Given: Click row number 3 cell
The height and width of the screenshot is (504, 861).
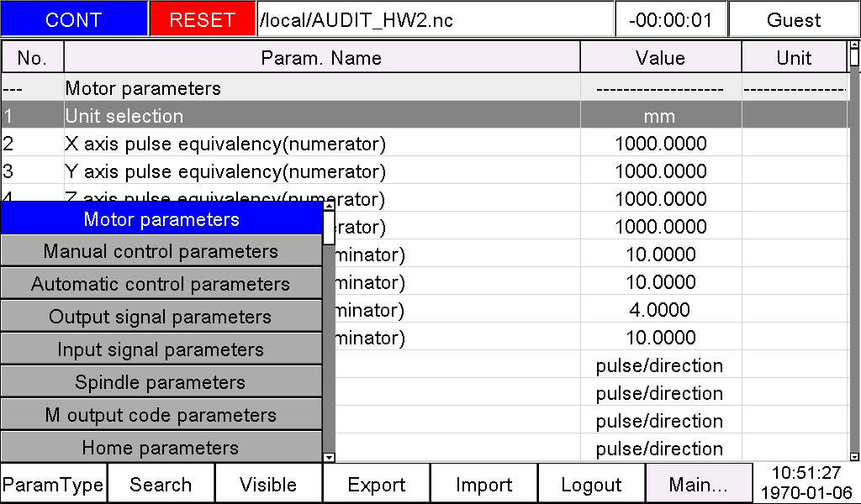Looking at the screenshot, I should 33,171.
